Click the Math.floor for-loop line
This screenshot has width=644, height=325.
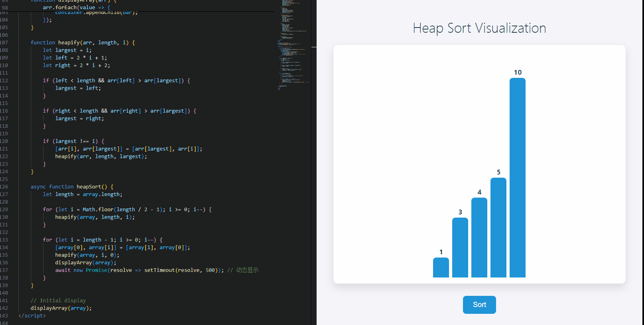coord(127,209)
